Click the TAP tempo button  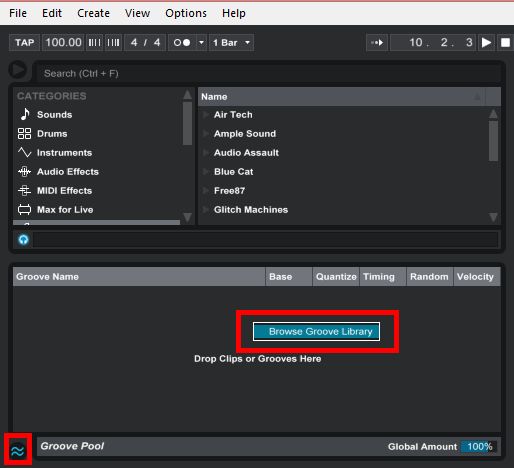tap(25, 43)
